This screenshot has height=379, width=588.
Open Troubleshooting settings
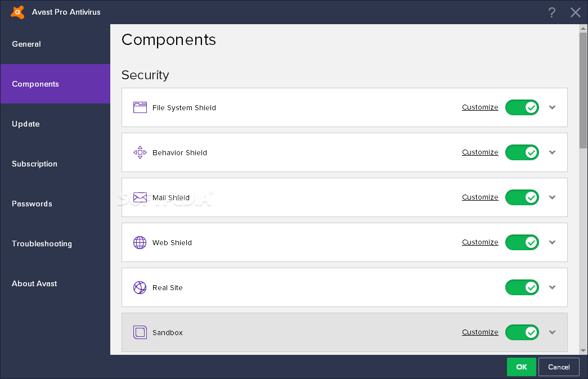[x=56, y=243]
